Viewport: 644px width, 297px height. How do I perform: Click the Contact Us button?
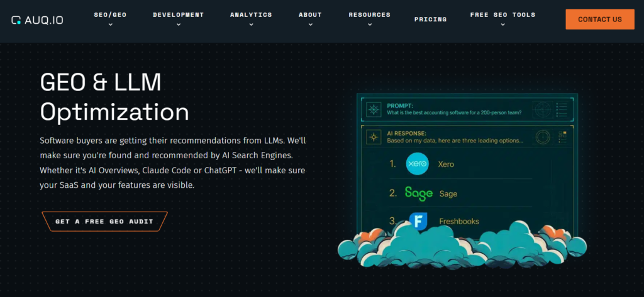click(599, 19)
